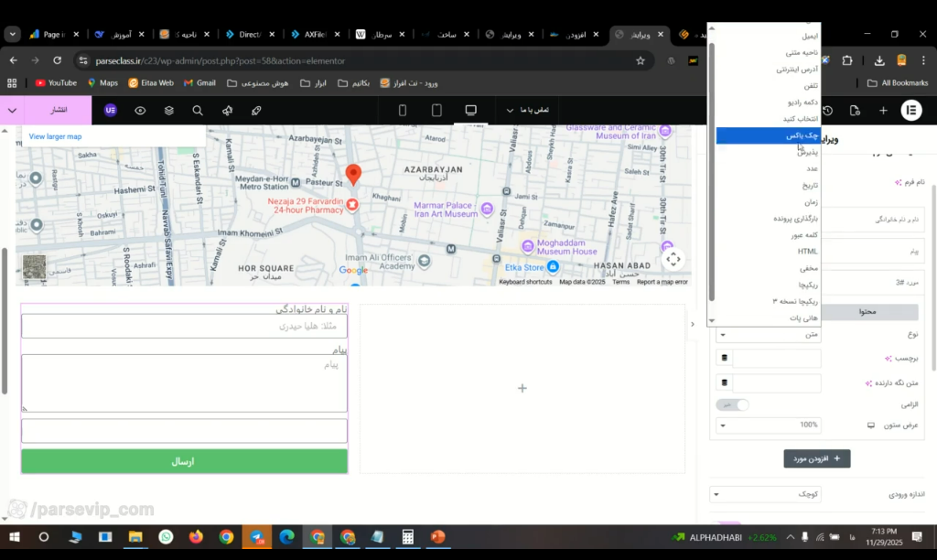Open the Elementor finder search icon
This screenshot has height=560, width=937.
198,111
